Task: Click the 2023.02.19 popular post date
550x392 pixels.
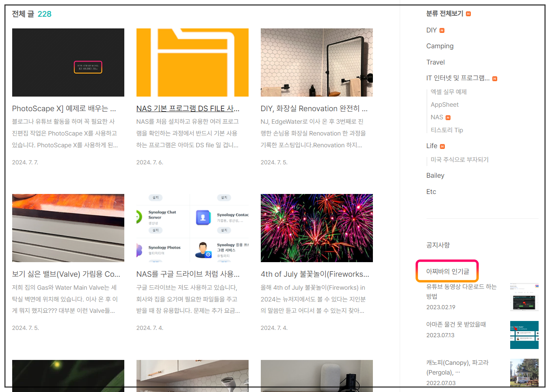Action: (441, 307)
